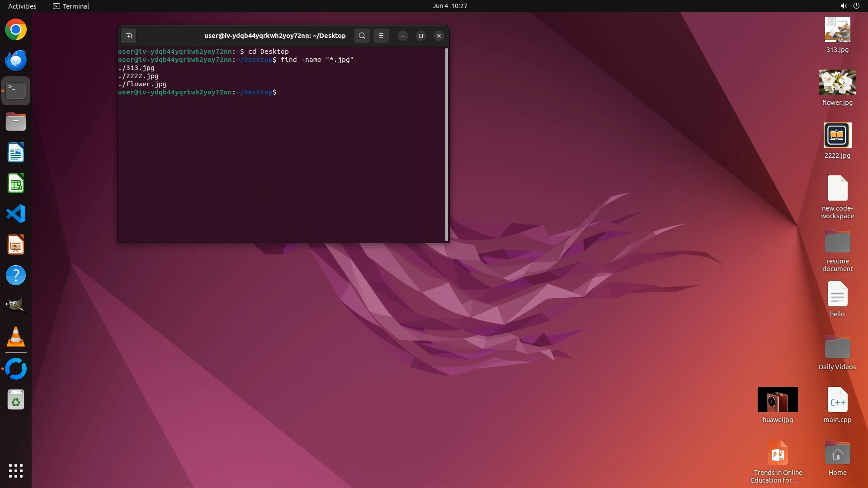The width and height of the screenshot is (868, 488).
Task: Click the terminal vertical scrollbar
Action: (x=447, y=145)
